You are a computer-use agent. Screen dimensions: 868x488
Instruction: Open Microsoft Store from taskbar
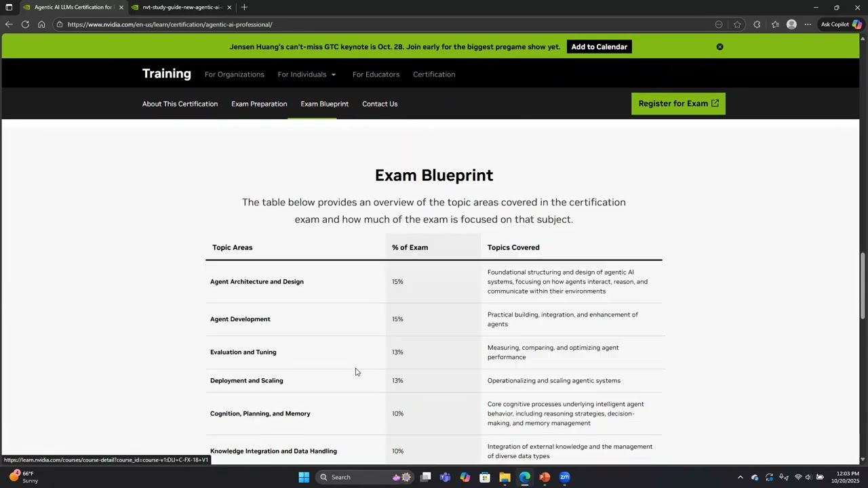485,477
